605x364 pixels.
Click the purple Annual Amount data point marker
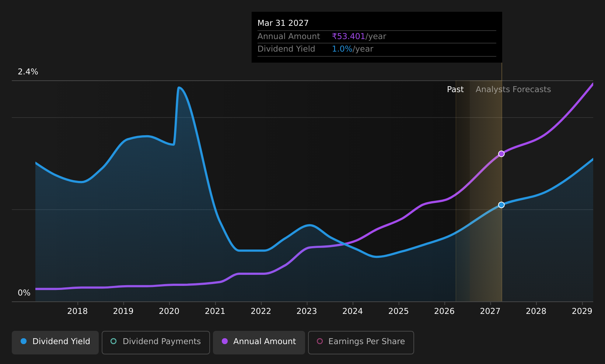(501, 154)
